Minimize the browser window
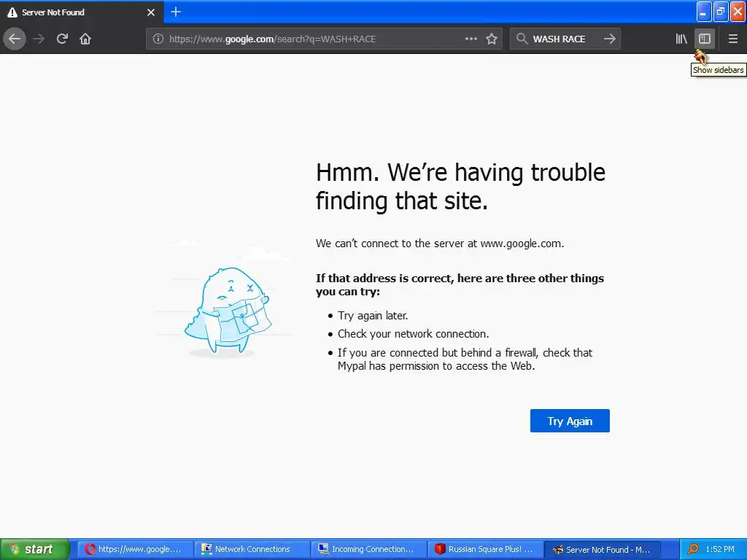The image size is (747, 560). [x=704, y=12]
